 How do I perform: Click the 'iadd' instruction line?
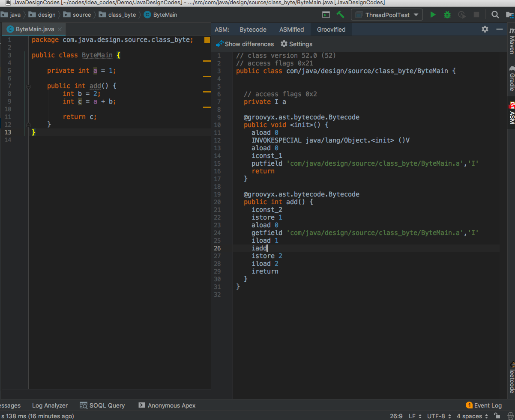pyautogui.click(x=260, y=248)
